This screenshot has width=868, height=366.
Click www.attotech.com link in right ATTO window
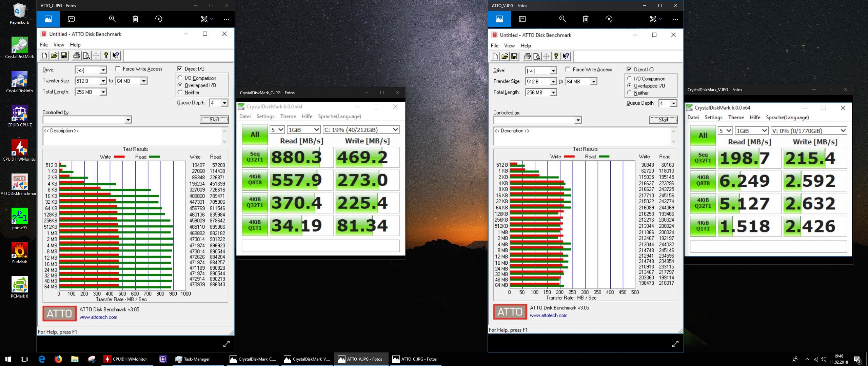(548, 316)
